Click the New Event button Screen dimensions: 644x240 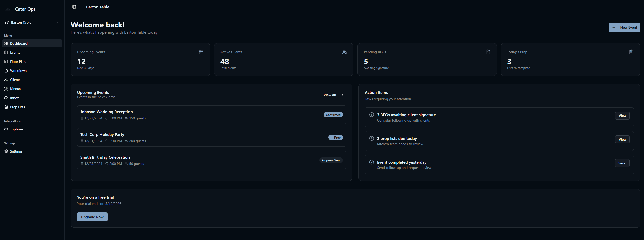point(624,27)
